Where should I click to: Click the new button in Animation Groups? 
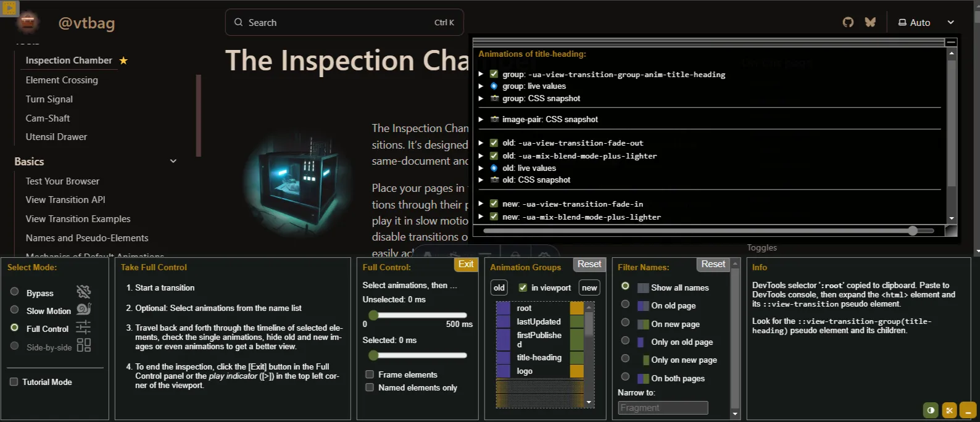[x=589, y=288]
